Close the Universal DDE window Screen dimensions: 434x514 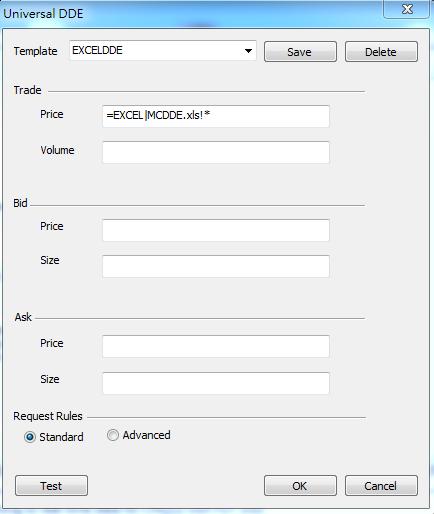[407, 9]
